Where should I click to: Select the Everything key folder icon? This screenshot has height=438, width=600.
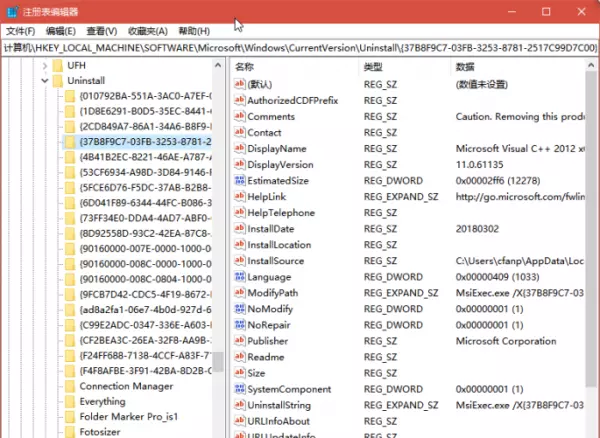(70, 401)
